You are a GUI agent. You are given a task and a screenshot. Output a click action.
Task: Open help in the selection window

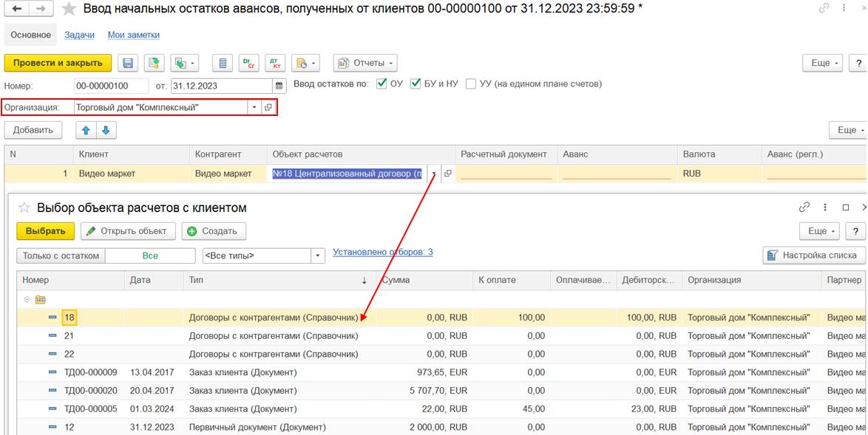pos(856,231)
